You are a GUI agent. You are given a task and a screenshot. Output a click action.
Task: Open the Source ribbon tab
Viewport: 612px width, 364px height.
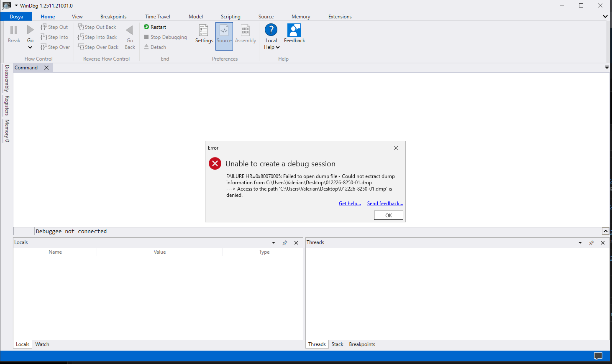pyautogui.click(x=266, y=17)
